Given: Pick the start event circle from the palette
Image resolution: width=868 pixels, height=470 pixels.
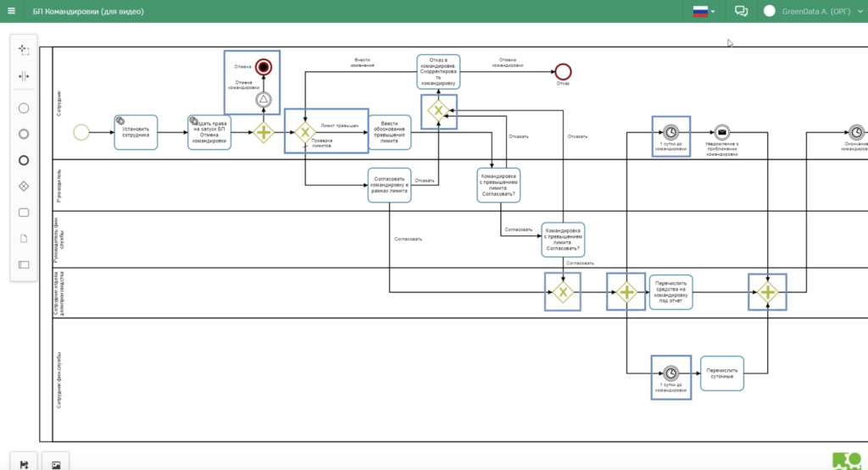Looking at the screenshot, I should tap(23, 108).
